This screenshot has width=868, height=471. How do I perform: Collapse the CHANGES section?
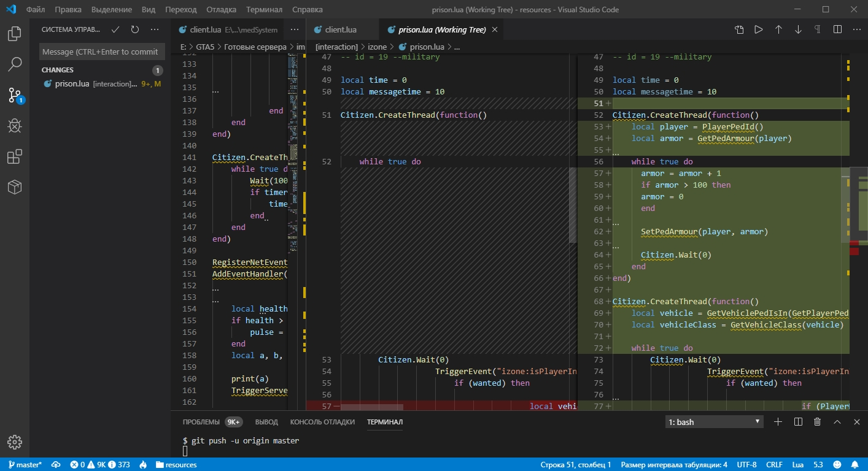[x=58, y=70]
